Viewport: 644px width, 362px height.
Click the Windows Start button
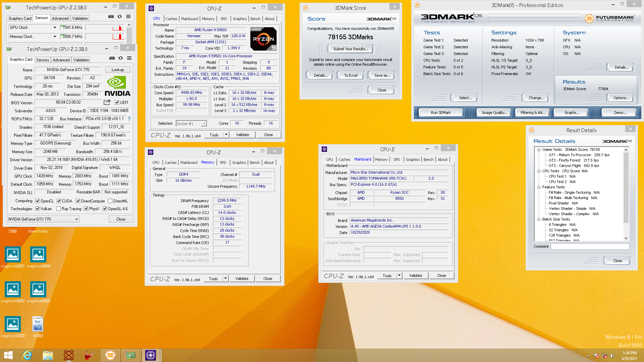click(8, 355)
